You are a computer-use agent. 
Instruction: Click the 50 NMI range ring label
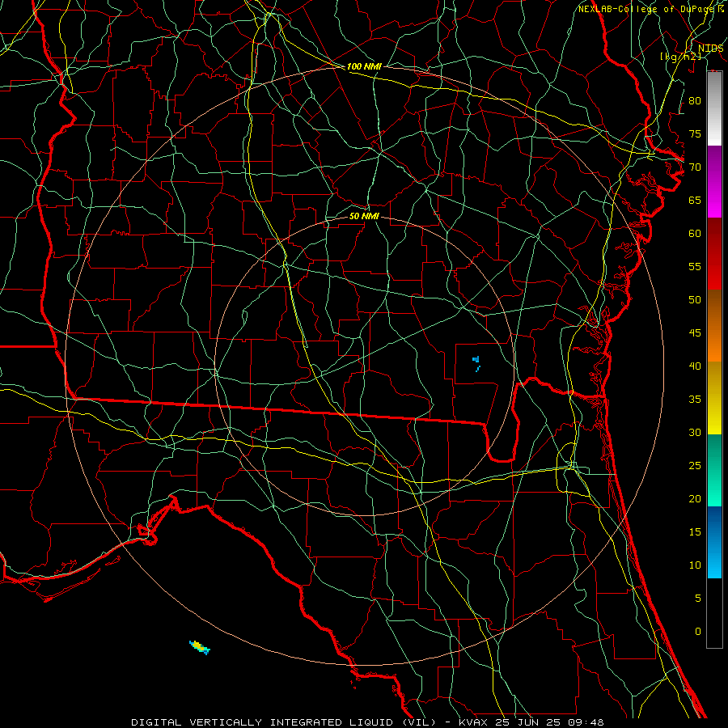(364, 216)
